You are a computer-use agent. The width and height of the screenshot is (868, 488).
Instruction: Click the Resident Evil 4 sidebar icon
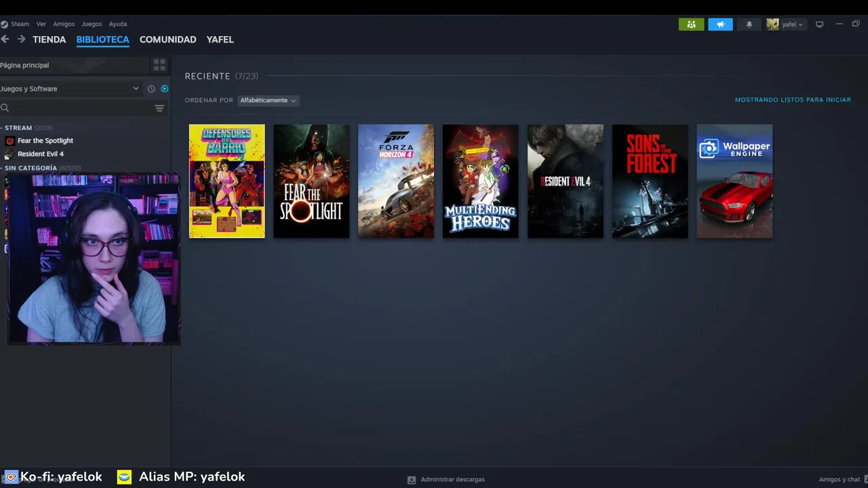coord(9,154)
